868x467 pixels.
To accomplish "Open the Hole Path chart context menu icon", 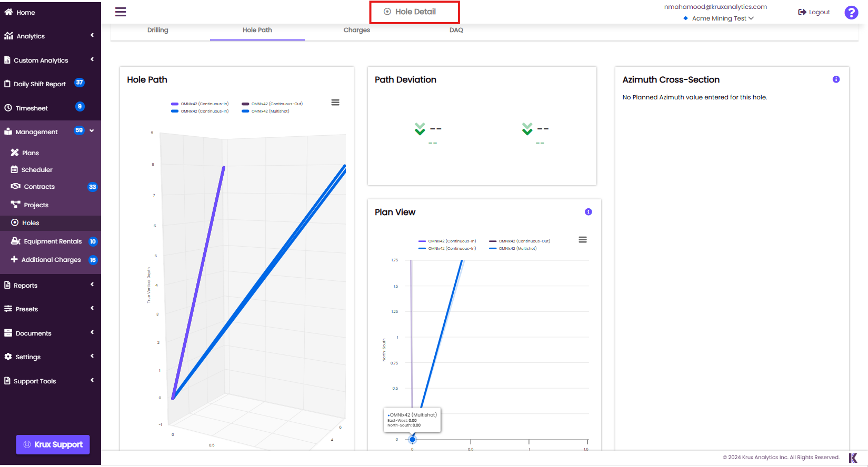I will [335, 103].
